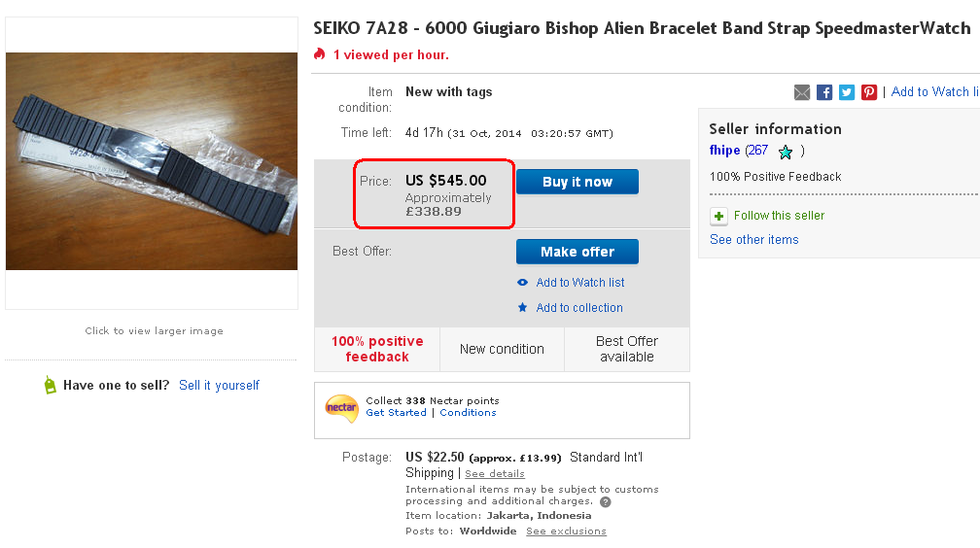980x548 pixels.
Task: Click the green plus follow-seller icon
Action: (x=718, y=216)
